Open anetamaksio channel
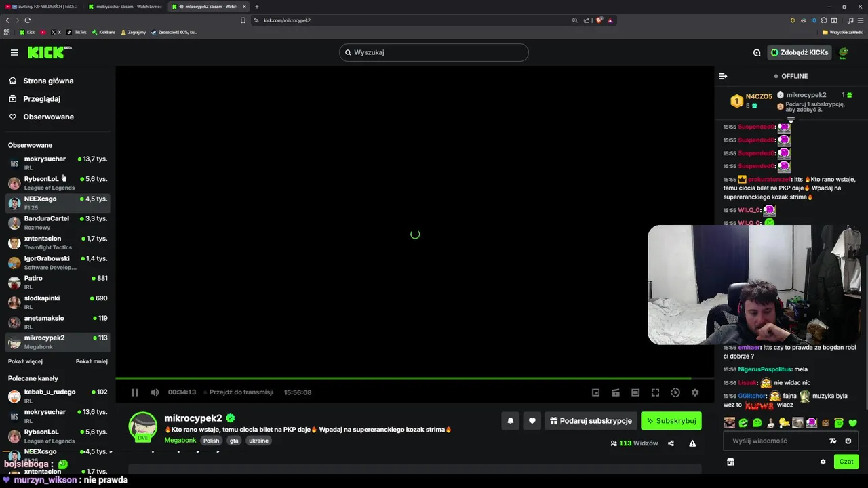Image resolution: width=868 pixels, height=488 pixels. click(x=58, y=322)
